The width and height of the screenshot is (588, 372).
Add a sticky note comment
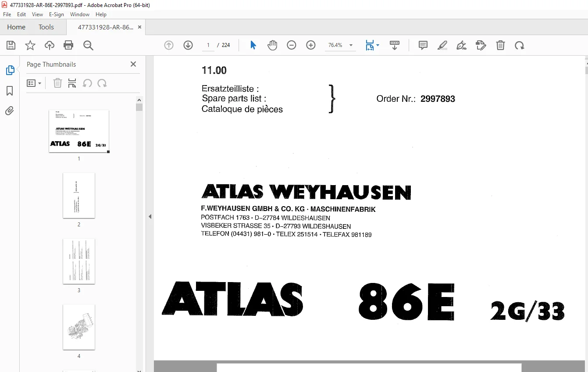(423, 45)
